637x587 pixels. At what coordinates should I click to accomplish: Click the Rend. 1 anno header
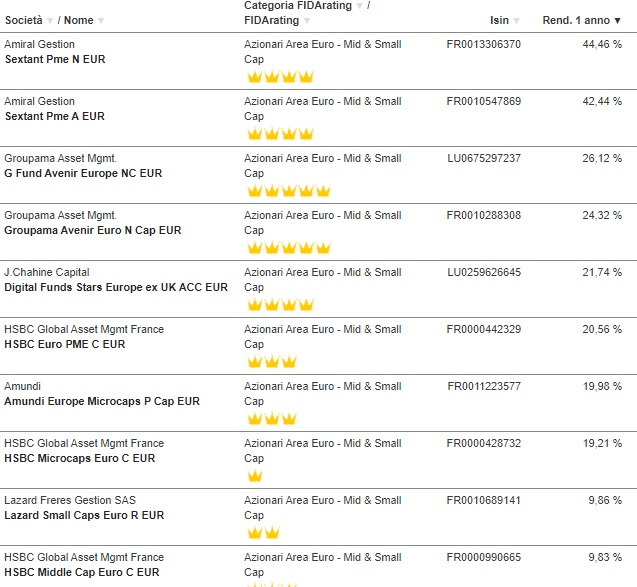tap(576, 20)
